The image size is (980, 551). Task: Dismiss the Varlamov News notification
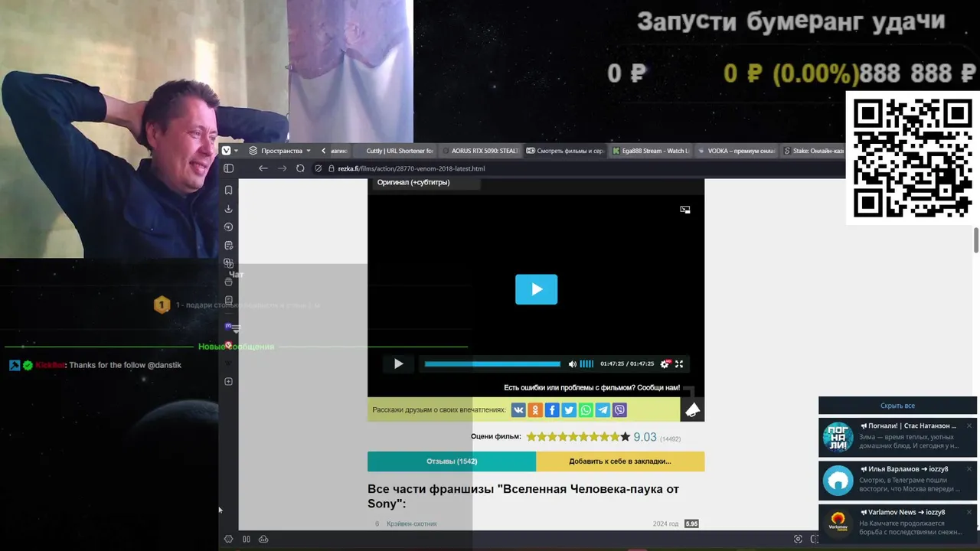pos(969,512)
